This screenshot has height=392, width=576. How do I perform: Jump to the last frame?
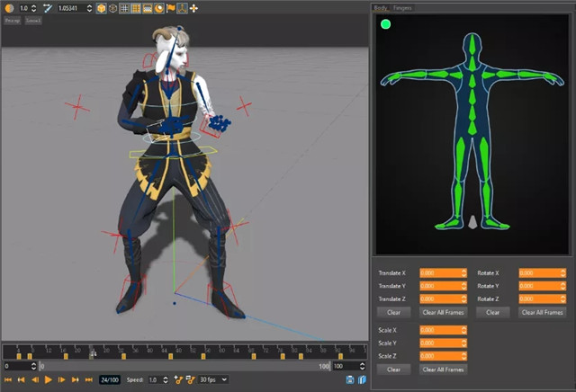(88, 380)
